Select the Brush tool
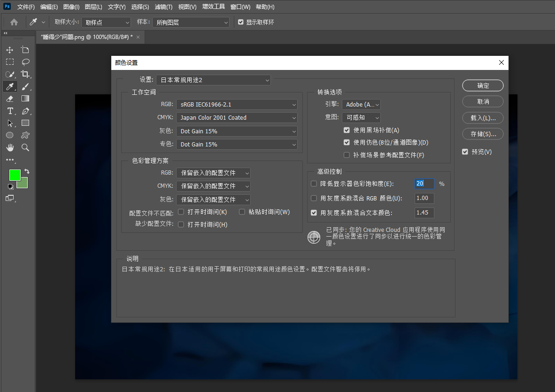 coord(25,86)
